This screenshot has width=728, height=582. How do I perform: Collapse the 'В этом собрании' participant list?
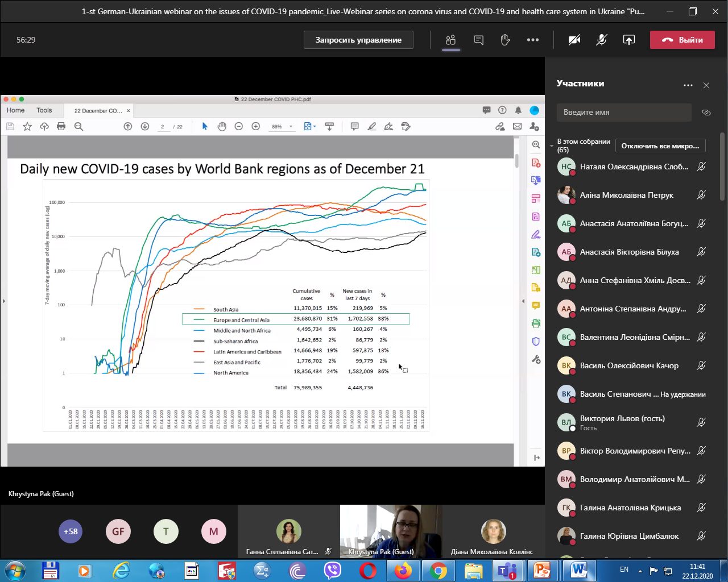click(x=551, y=146)
